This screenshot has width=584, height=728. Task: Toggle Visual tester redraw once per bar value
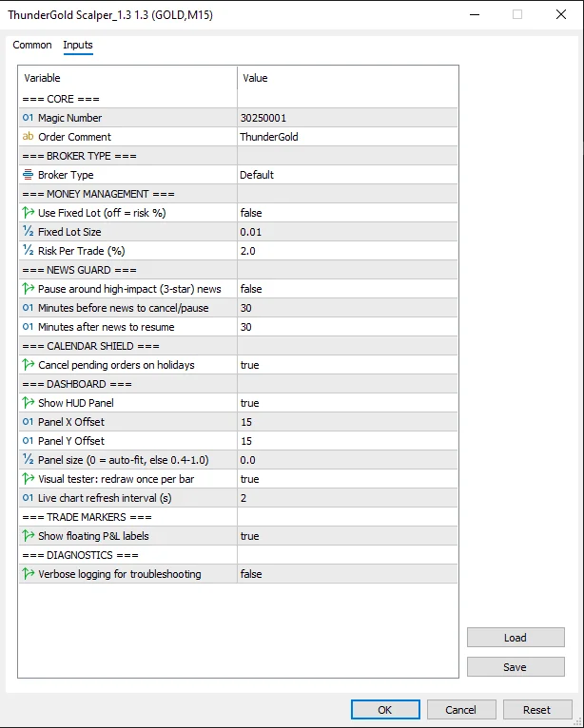click(x=347, y=479)
